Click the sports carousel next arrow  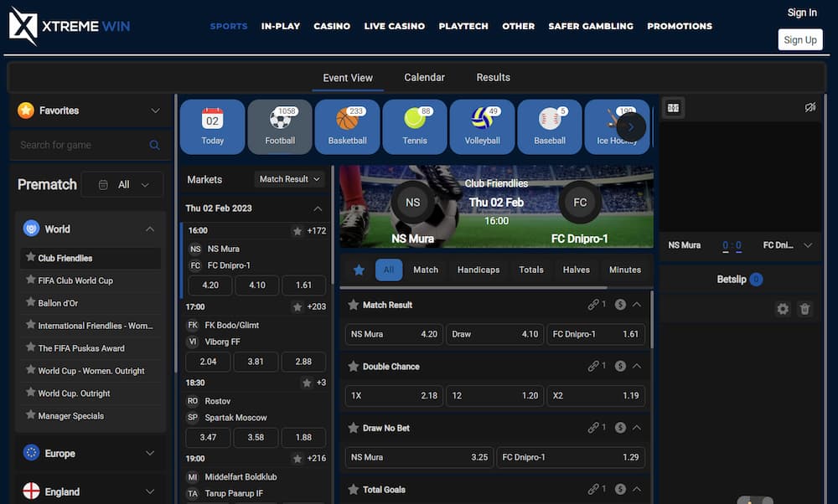(631, 127)
